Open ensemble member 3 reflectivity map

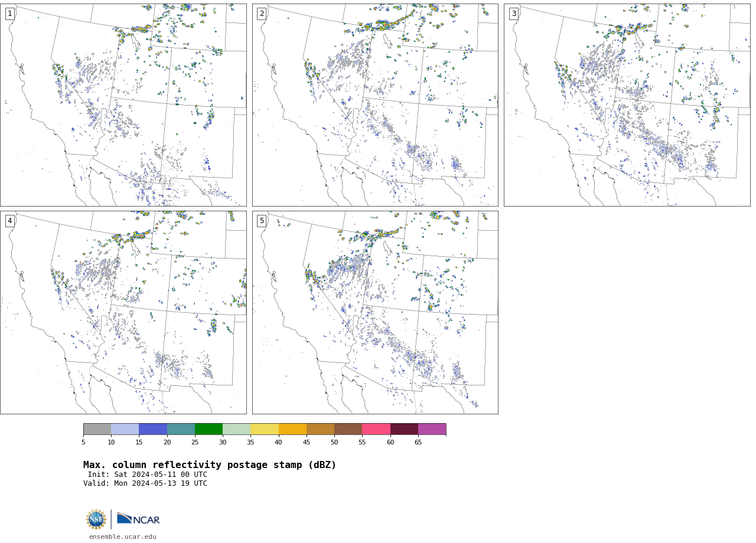point(627,105)
